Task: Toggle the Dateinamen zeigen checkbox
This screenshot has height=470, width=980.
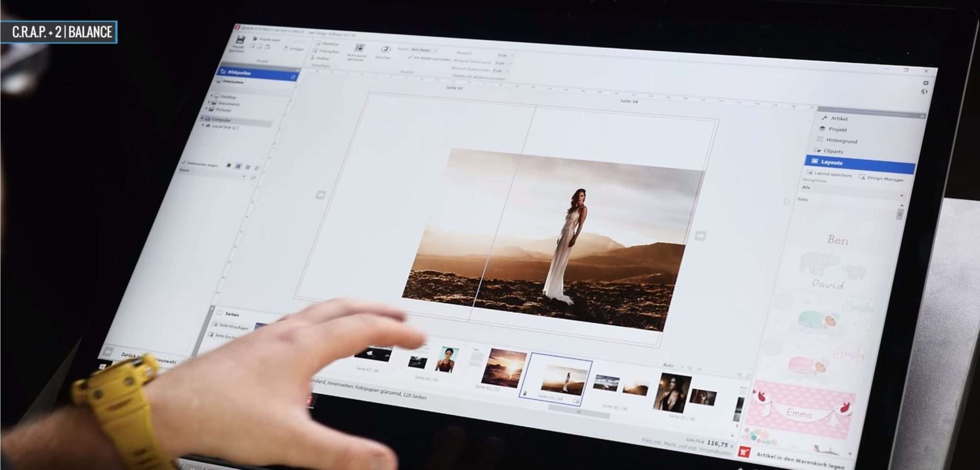Action: click(183, 163)
